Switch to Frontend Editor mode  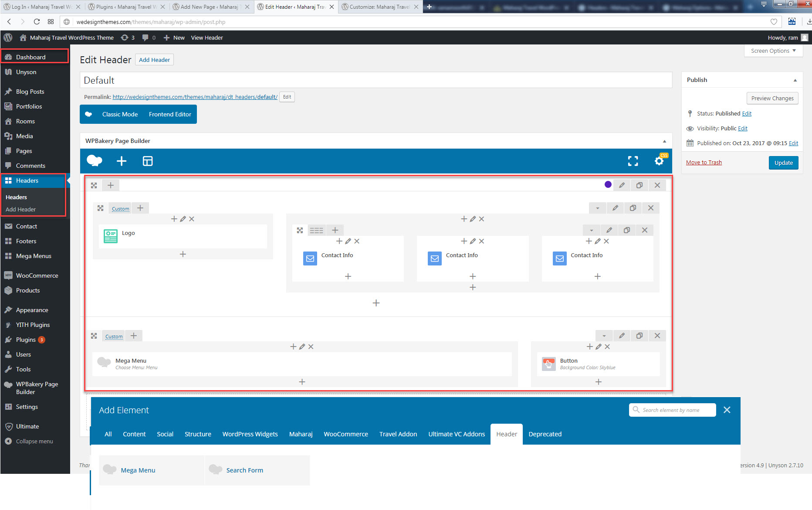(x=170, y=114)
